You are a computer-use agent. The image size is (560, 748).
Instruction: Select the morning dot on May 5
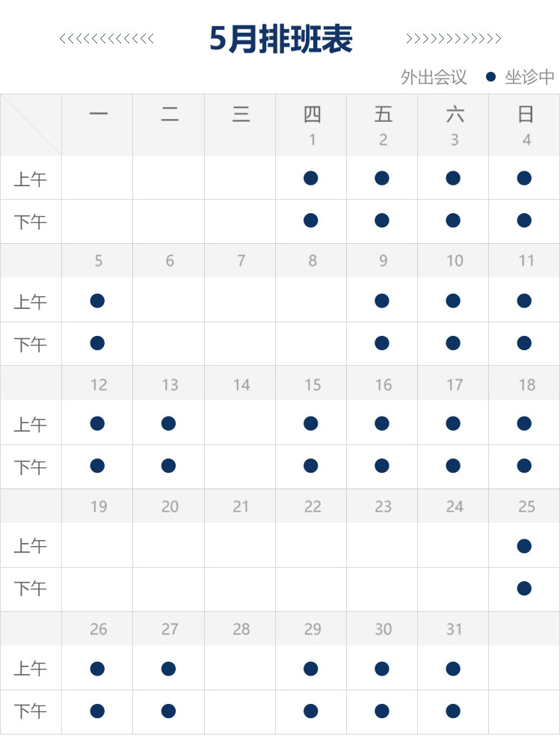point(97,301)
